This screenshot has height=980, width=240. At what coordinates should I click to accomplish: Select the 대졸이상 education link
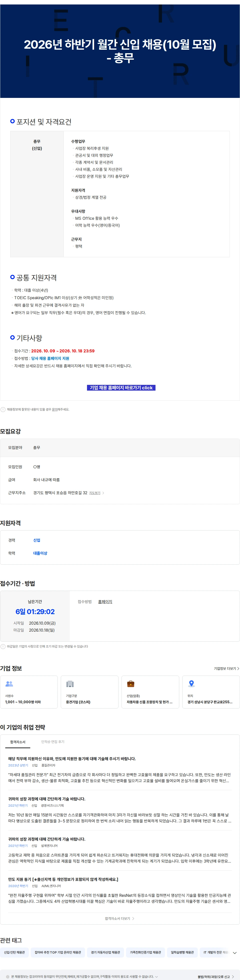click(40, 553)
